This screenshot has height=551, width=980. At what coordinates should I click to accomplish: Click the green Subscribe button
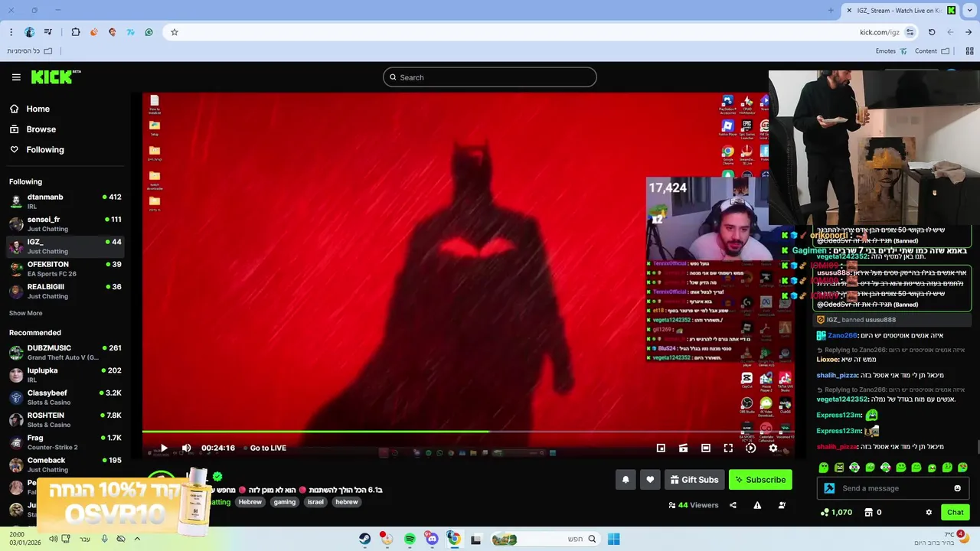760,480
